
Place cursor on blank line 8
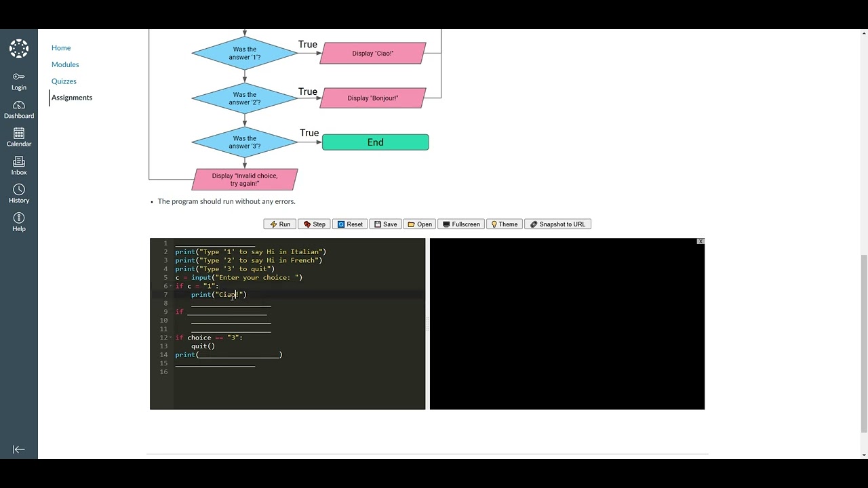231,304
